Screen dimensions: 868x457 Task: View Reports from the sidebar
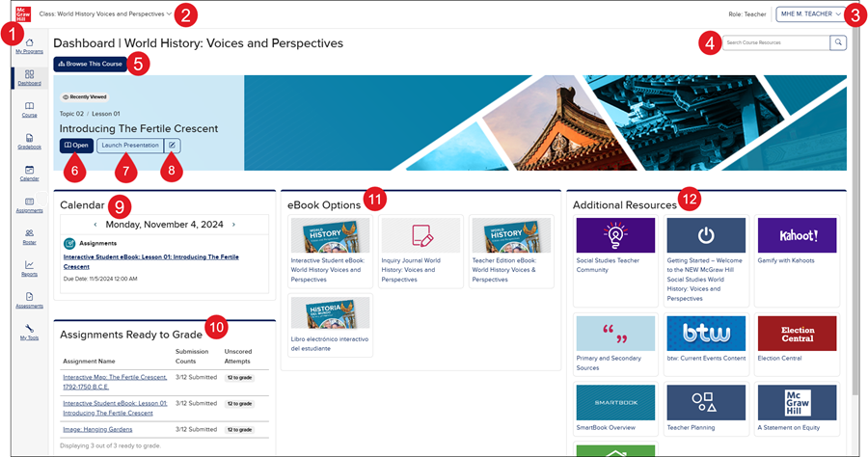pyautogui.click(x=29, y=268)
